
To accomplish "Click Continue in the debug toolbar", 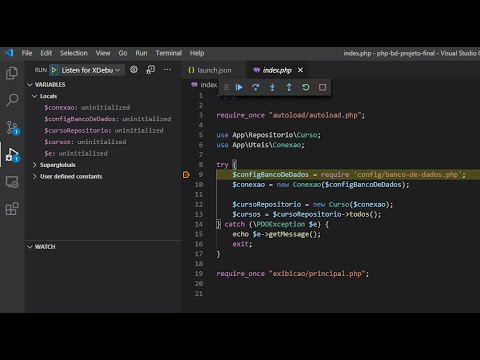I will tap(239, 87).
